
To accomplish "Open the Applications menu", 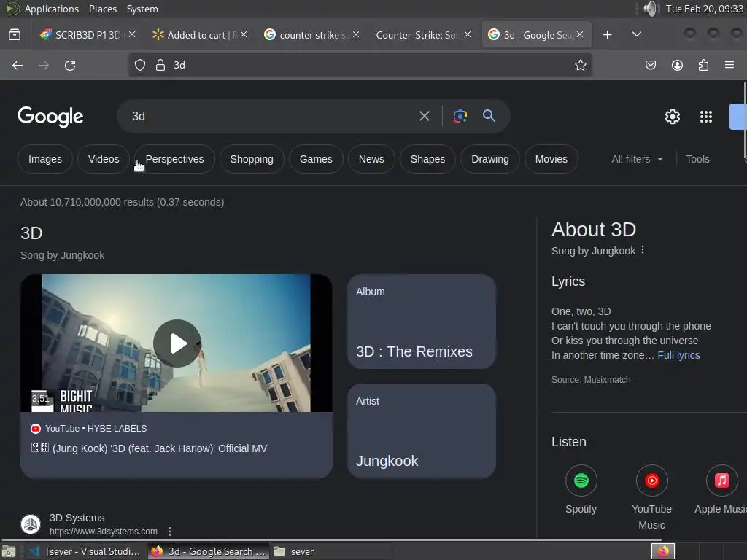I will tap(52, 9).
